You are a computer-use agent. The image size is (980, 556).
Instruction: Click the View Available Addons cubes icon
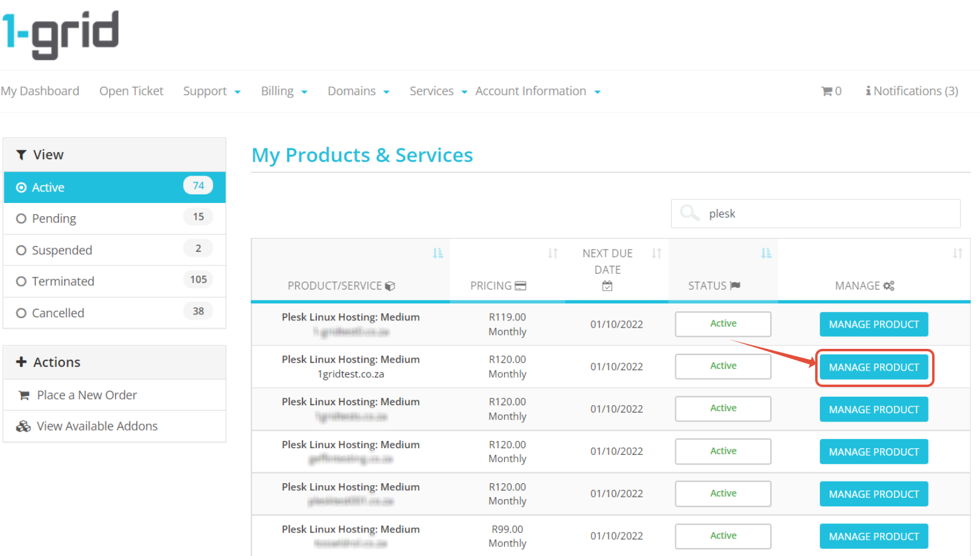coord(24,426)
